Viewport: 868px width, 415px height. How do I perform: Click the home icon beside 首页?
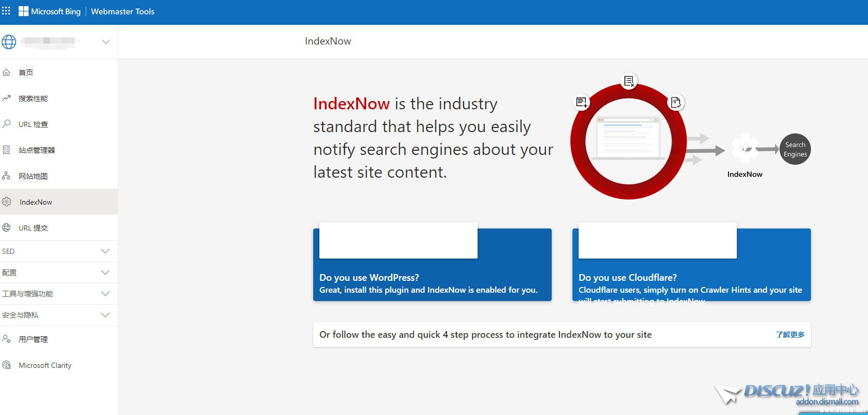tap(6, 73)
